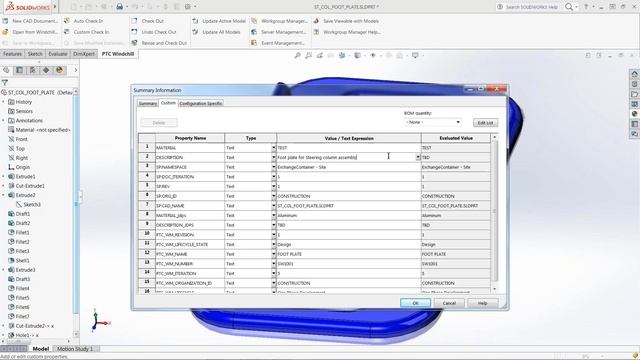Select Sensors in feature tree
Screen dimensions: 640x360
point(24,111)
